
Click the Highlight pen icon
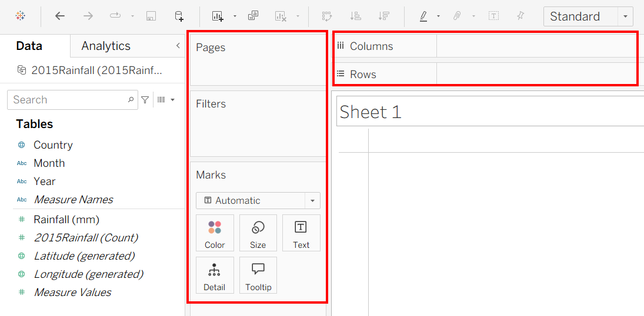coord(423,16)
